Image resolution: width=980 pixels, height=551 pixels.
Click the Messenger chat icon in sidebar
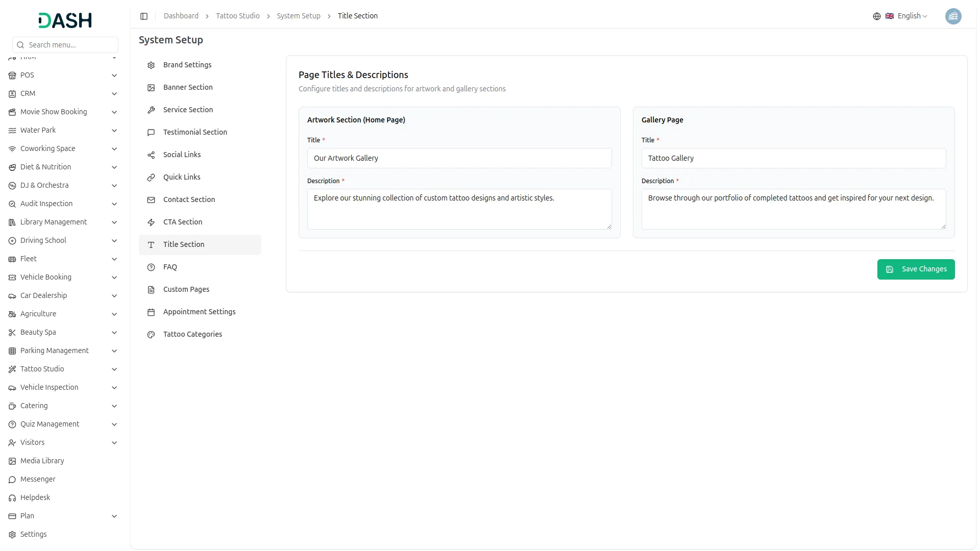(12, 480)
